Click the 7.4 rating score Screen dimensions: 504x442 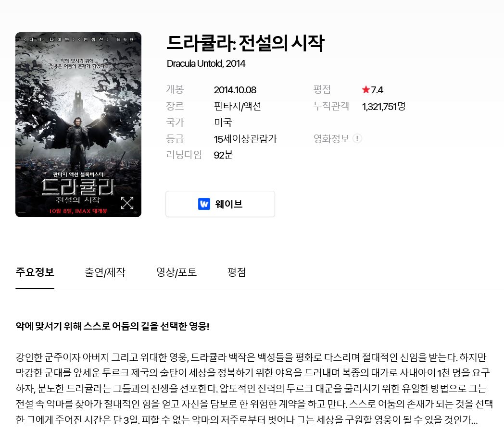[377, 90]
